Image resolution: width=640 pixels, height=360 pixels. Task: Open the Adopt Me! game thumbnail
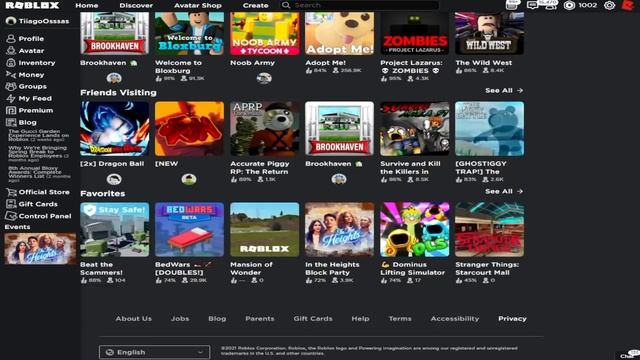pyautogui.click(x=339, y=33)
